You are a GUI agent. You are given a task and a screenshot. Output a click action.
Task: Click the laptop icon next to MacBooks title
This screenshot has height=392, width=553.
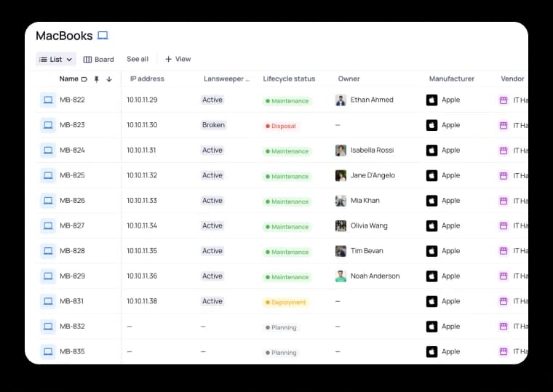(x=103, y=35)
